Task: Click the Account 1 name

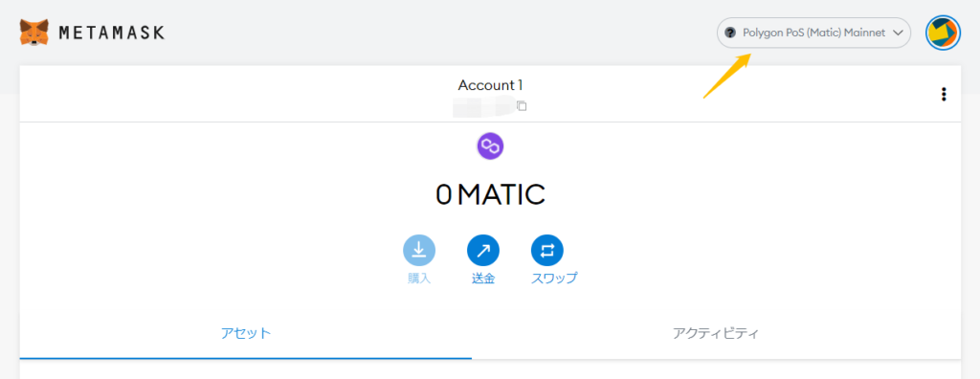Action: [x=490, y=85]
